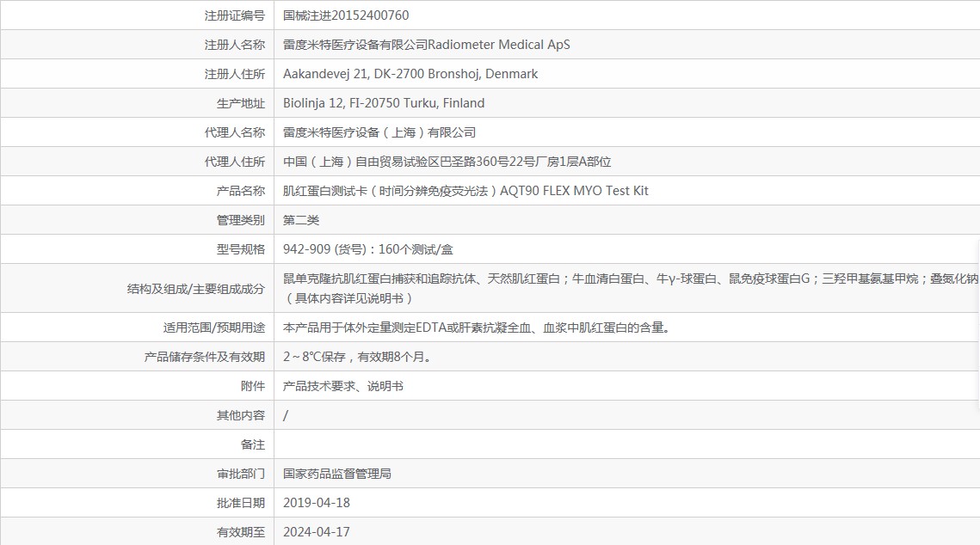Click the 注册人住所 label

tap(234, 74)
